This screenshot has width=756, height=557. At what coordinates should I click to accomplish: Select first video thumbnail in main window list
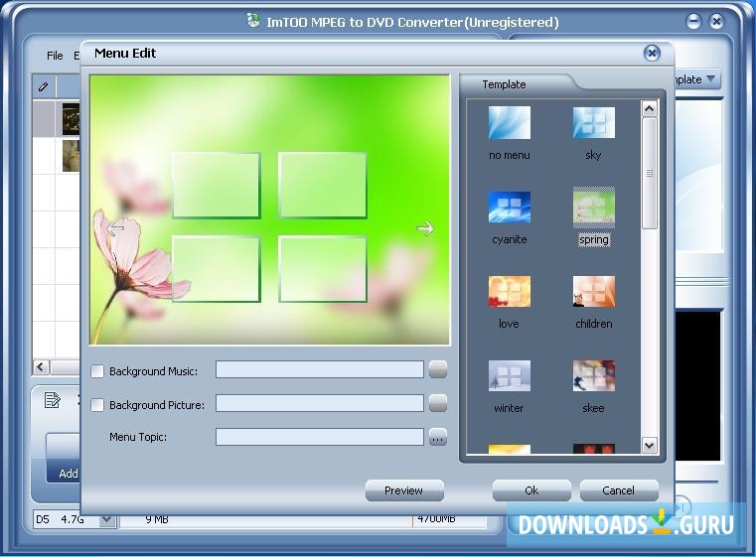click(71, 119)
